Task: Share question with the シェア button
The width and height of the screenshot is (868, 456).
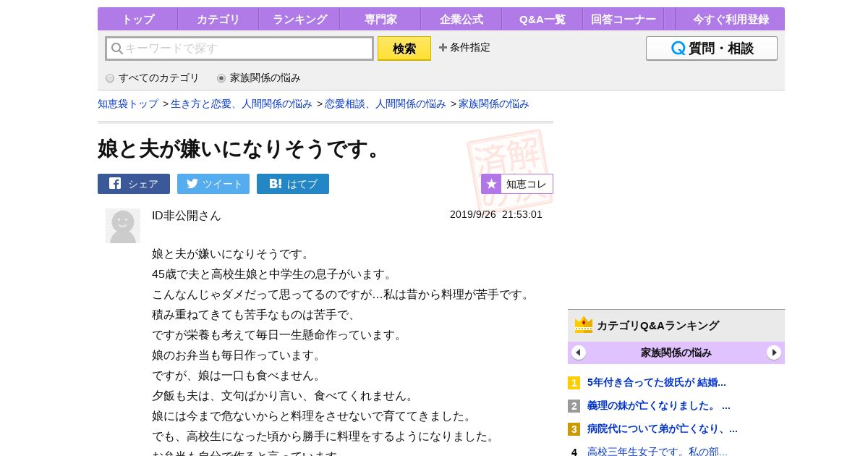Action: coord(134,184)
